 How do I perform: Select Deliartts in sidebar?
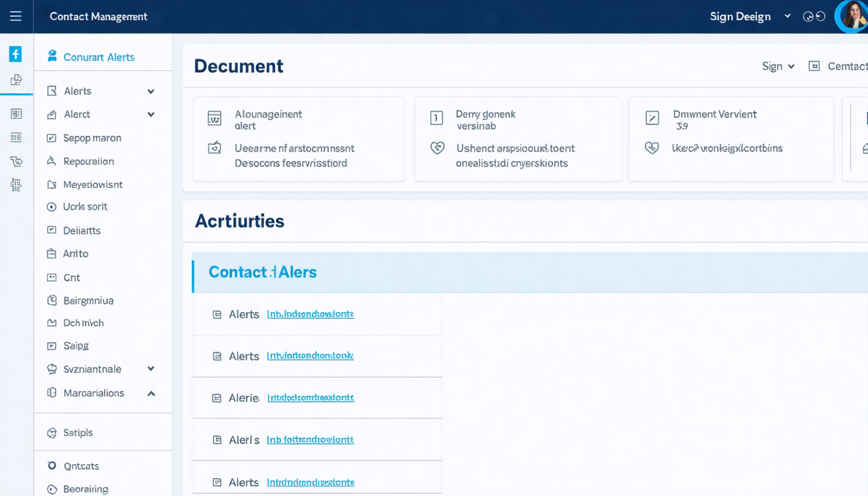tap(82, 231)
